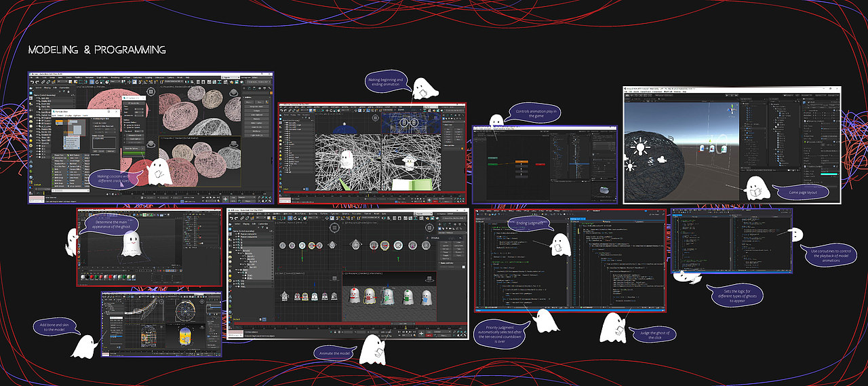868x386 pixels.
Task: Click Redo in the cocoon 3ds Max toolbar
Action: click(37, 81)
